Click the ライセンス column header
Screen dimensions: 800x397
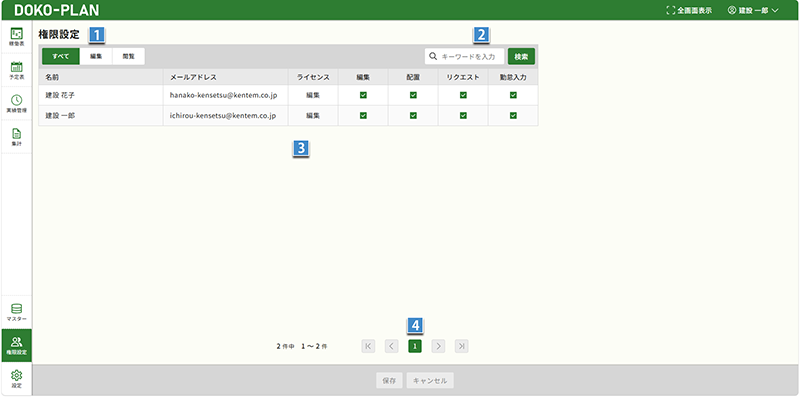[313, 77]
